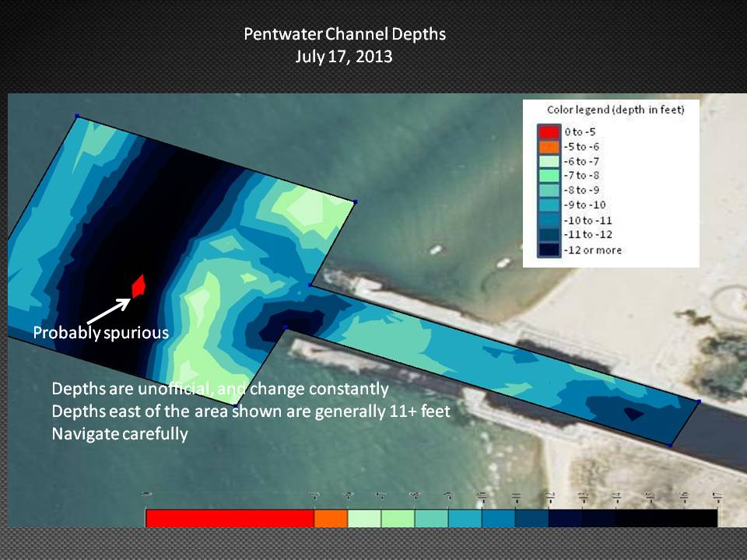This screenshot has height=560, width=747.
Task: Click the red segment of bottom color bar
Action: point(230,519)
